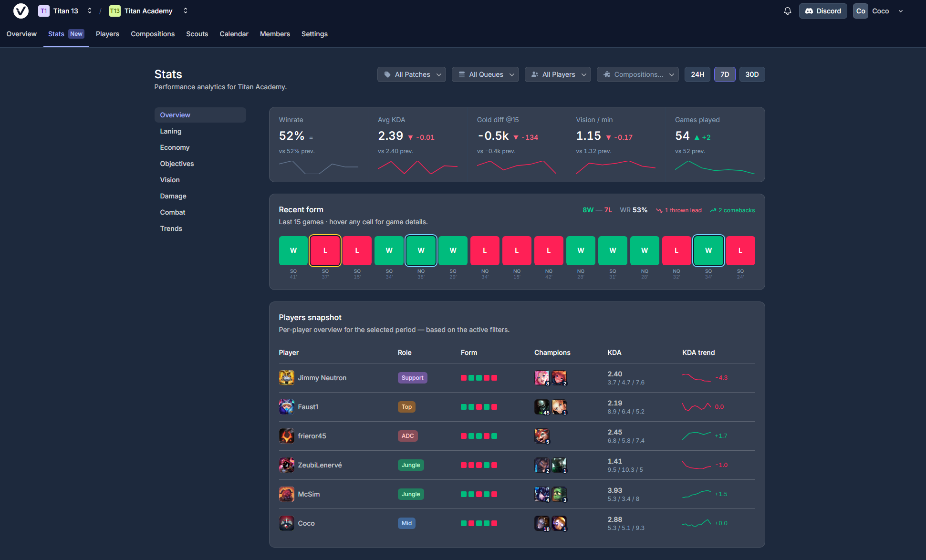The width and height of the screenshot is (926, 560).
Task: Click the Top role badge
Action: 406,407
